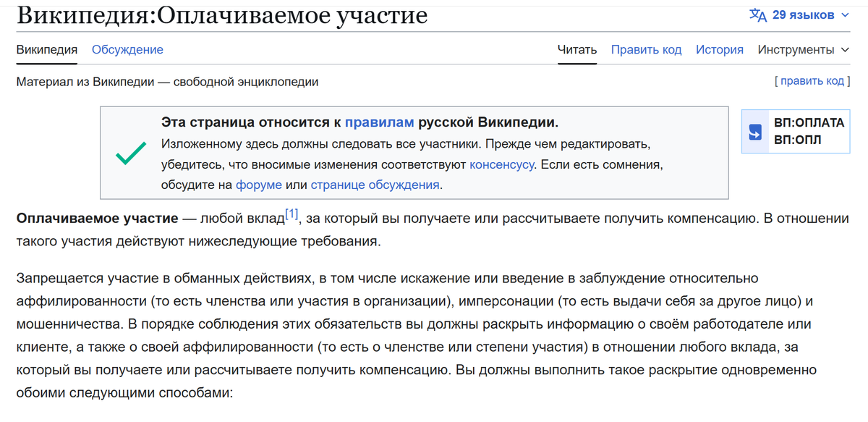Click the ВП:ОПЛАТА shortcut text
This screenshot has height=422, width=868.
[809, 123]
